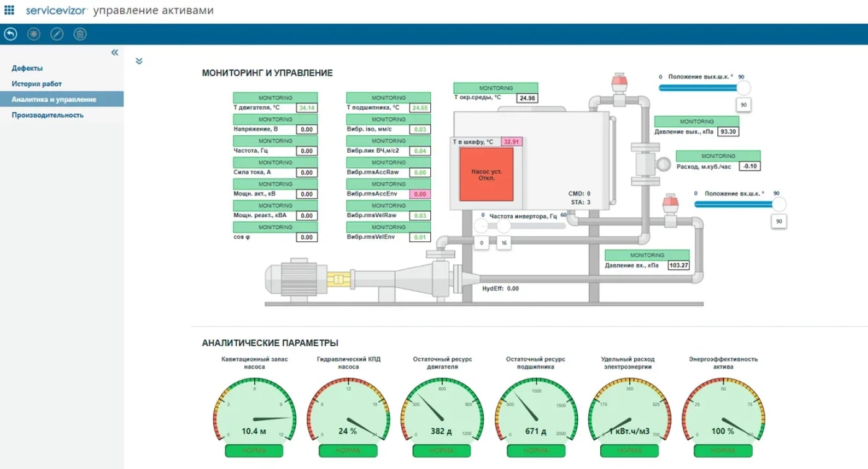Click the MONITORING button above Сила тока, А
The height and width of the screenshot is (469, 868).
click(x=275, y=163)
